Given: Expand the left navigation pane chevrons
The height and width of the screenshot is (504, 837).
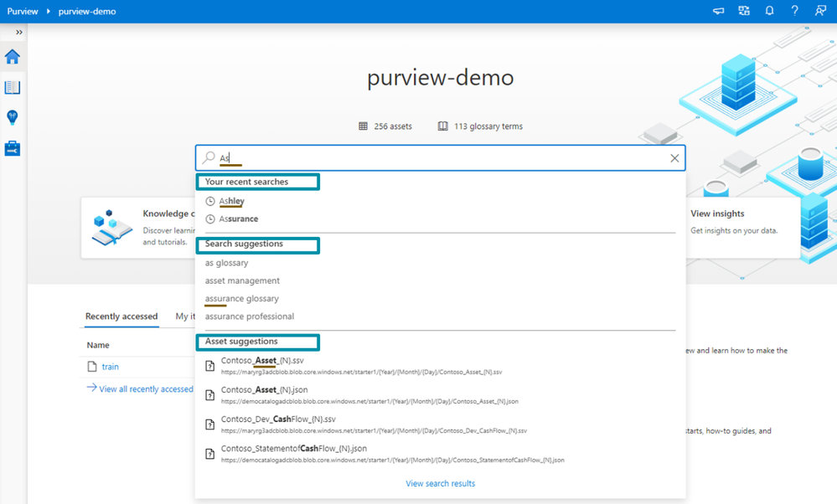Looking at the screenshot, I should (x=19, y=32).
